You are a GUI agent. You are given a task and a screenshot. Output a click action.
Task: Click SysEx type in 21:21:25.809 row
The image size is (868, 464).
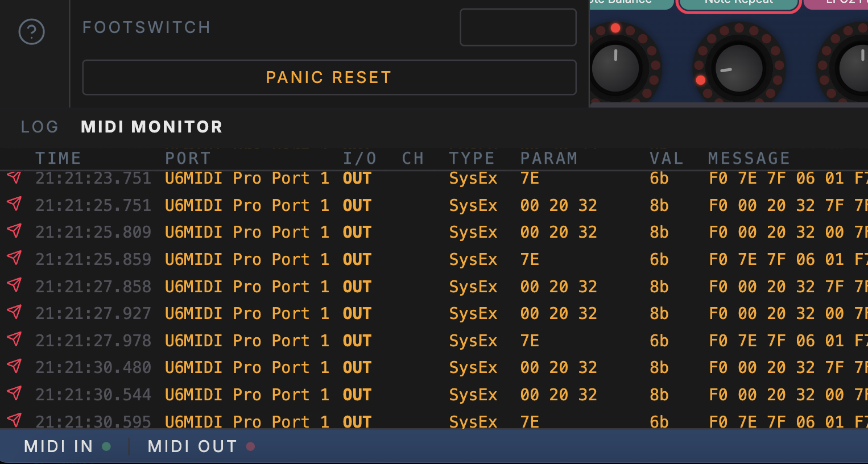(473, 233)
